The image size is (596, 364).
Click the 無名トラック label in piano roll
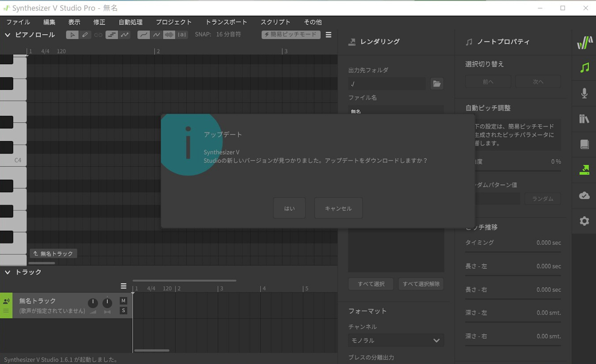pos(54,254)
